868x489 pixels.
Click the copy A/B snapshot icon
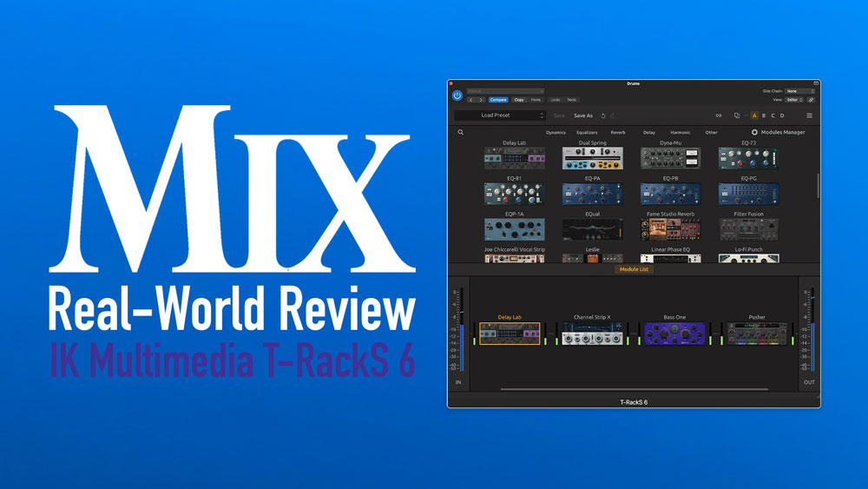(x=737, y=116)
